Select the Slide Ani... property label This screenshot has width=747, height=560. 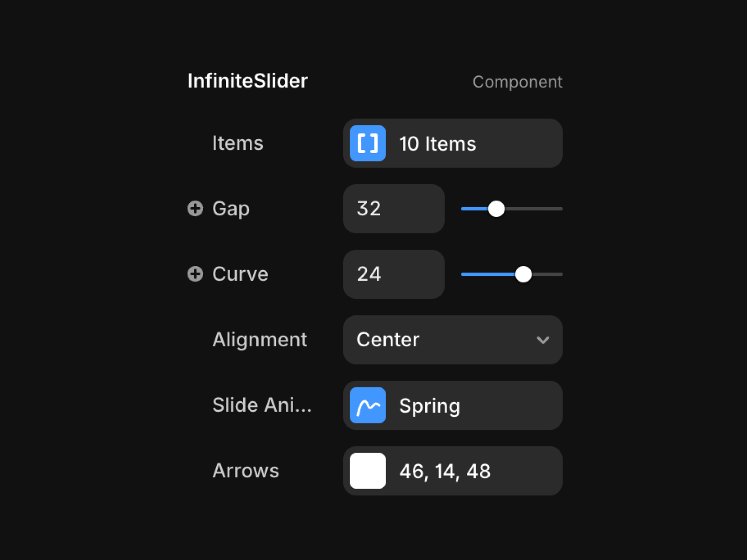click(x=261, y=405)
